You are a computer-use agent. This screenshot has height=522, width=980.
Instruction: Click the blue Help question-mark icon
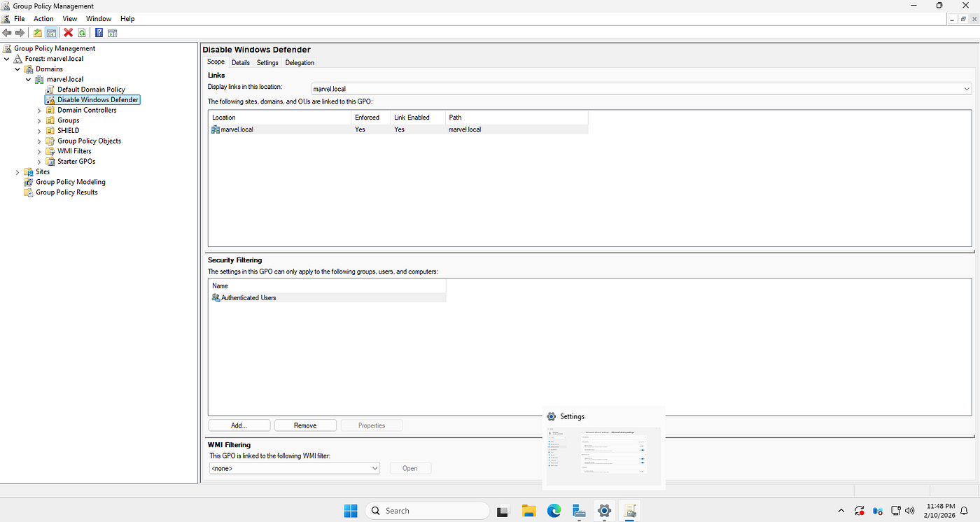point(99,33)
